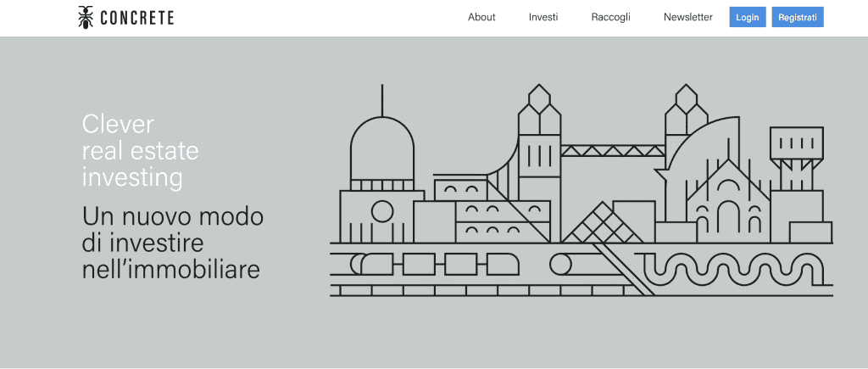The height and width of the screenshot is (369, 868).
Task: Click the truss bridge between the towers
Action: (x=612, y=151)
